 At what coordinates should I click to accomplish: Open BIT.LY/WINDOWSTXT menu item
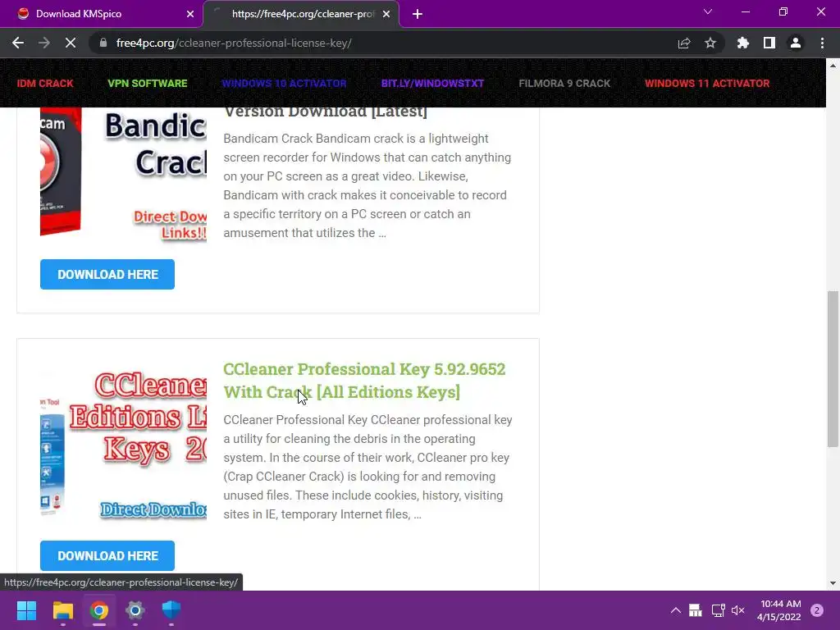[x=432, y=84]
